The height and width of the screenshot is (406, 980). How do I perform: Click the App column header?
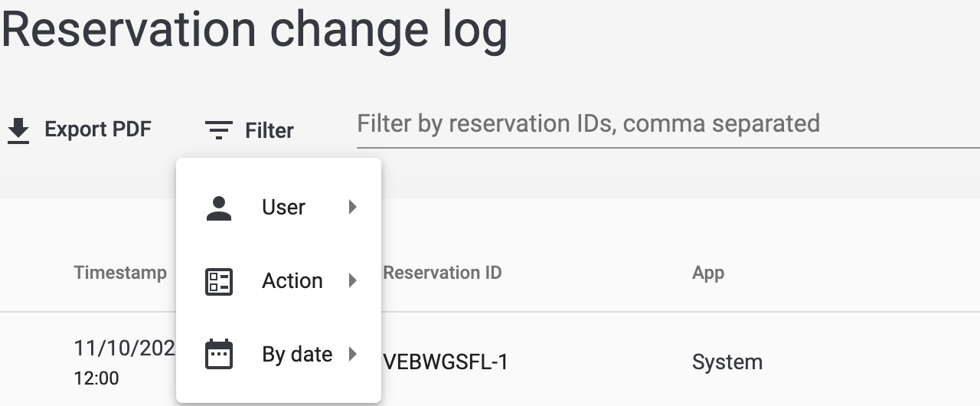point(708,273)
